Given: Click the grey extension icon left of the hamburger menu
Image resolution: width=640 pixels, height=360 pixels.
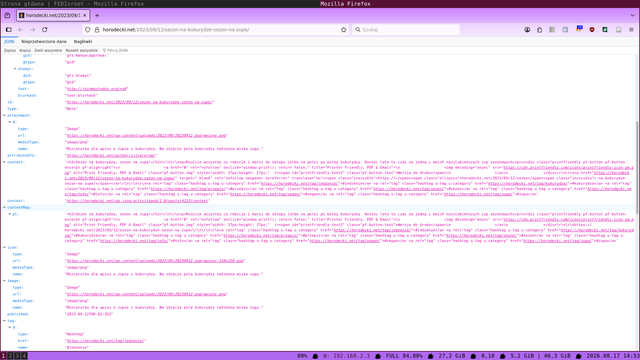Looking at the screenshot, I should pos(618,29).
